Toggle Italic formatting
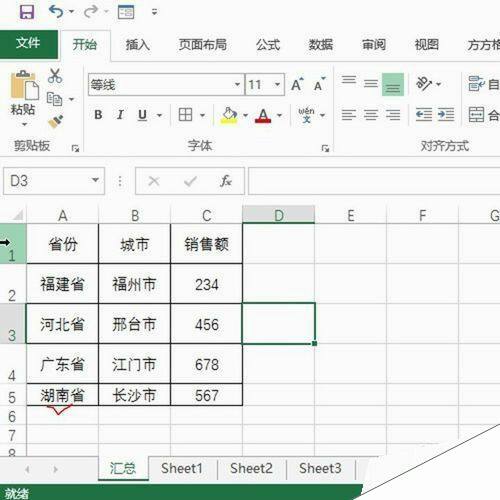This screenshot has height=500, width=500. (x=120, y=115)
